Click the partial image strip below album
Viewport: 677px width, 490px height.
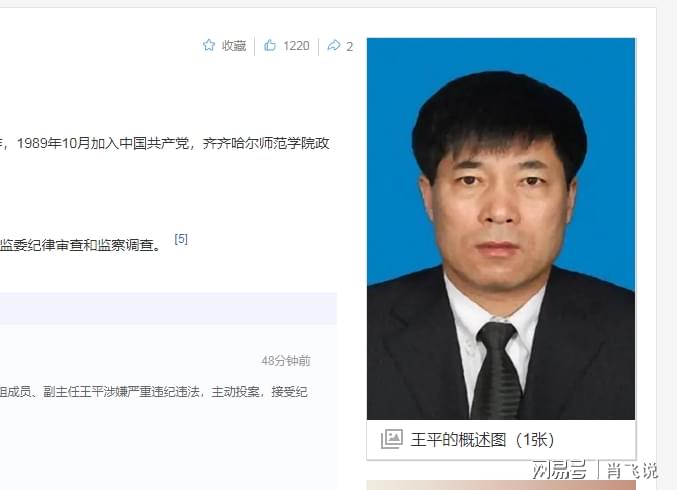[x=501, y=485]
